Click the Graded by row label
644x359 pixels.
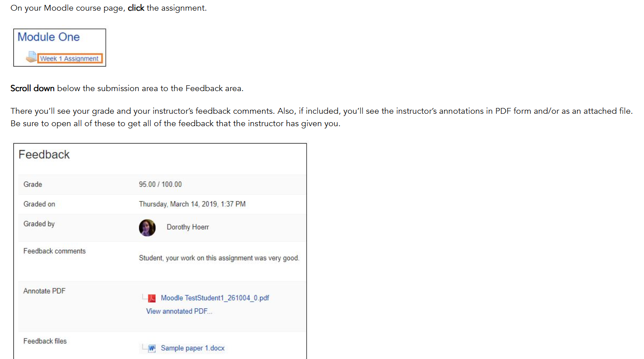pyautogui.click(x=39, y=224)
